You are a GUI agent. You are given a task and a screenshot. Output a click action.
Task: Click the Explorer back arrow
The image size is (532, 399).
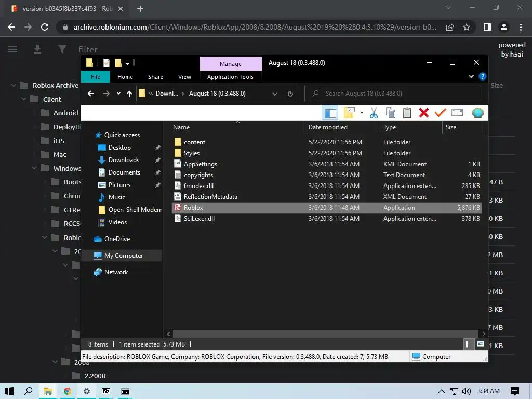[91, 94]
